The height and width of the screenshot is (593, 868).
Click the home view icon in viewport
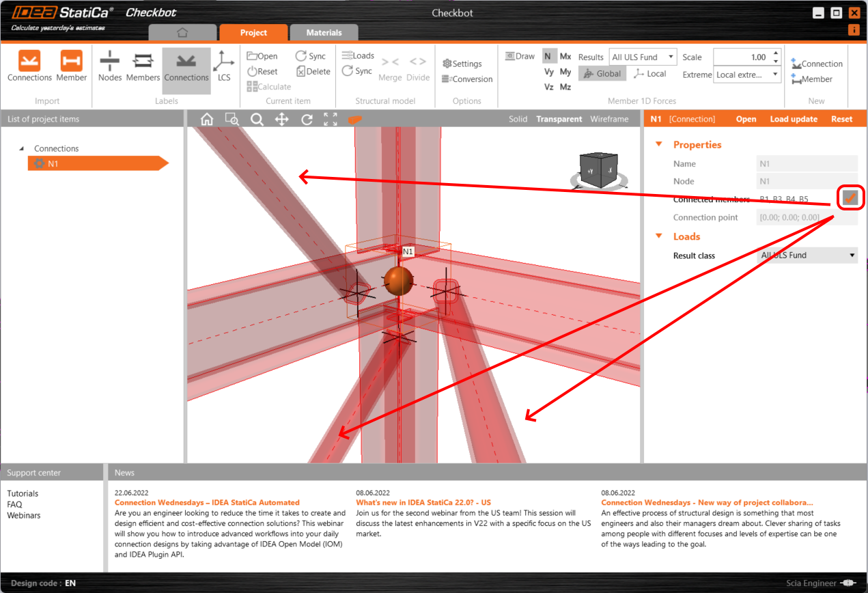(x=207, y=120)
